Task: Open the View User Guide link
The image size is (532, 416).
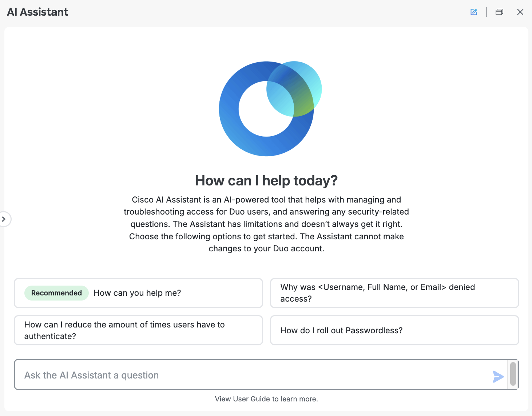Action: click(242, 399)
